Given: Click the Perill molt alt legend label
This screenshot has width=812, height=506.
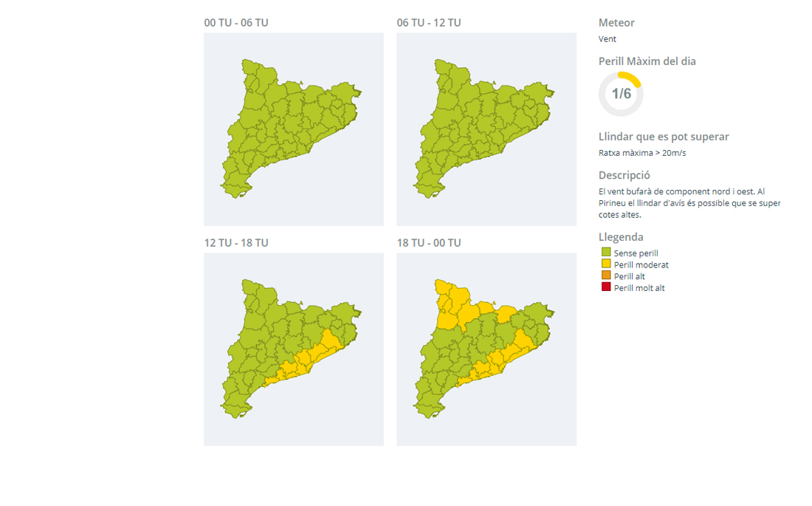Looking at the screenshot, I should 639,288.
